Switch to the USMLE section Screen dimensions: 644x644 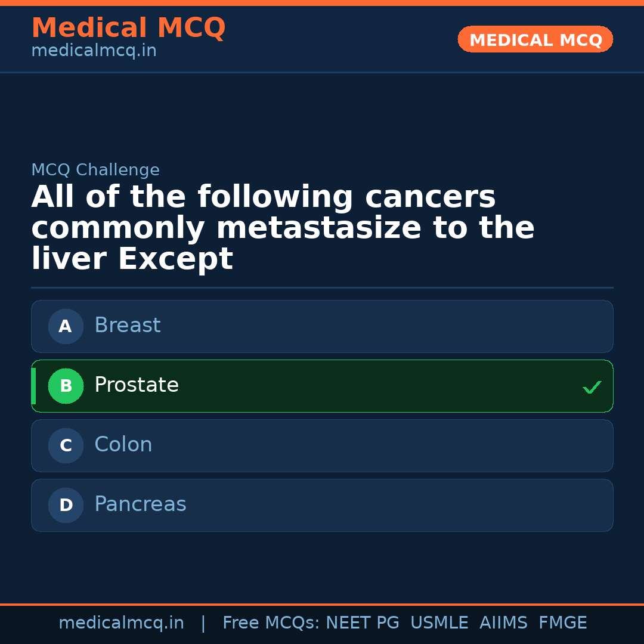point(439,622)
